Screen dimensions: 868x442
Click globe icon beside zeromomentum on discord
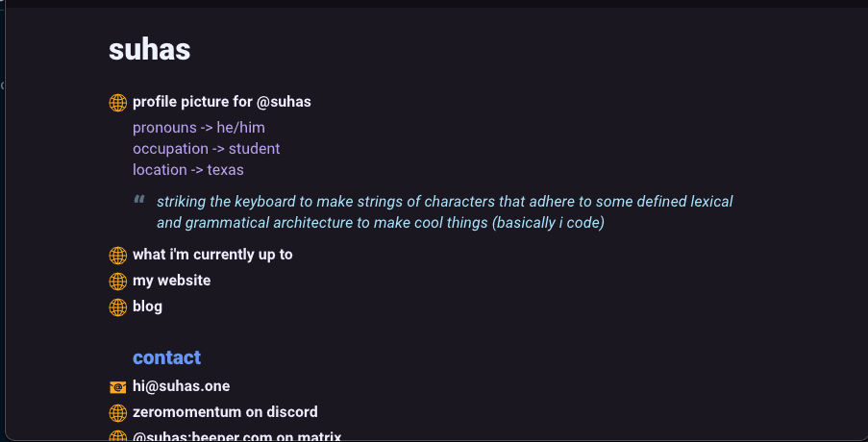(118, 413)
